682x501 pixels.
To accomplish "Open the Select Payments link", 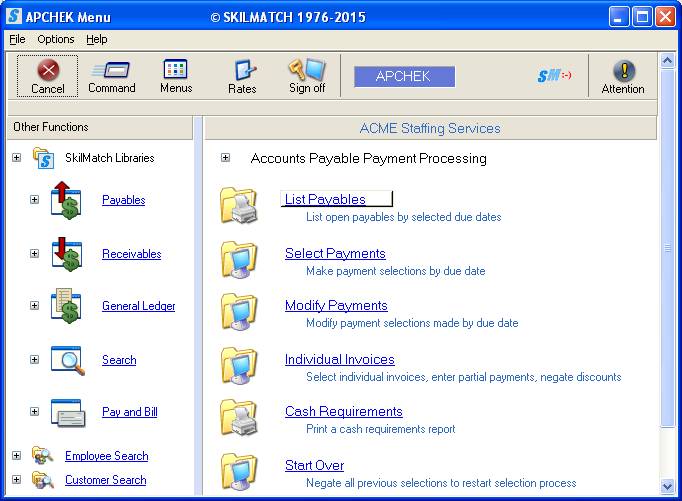I will coord(335,253).
